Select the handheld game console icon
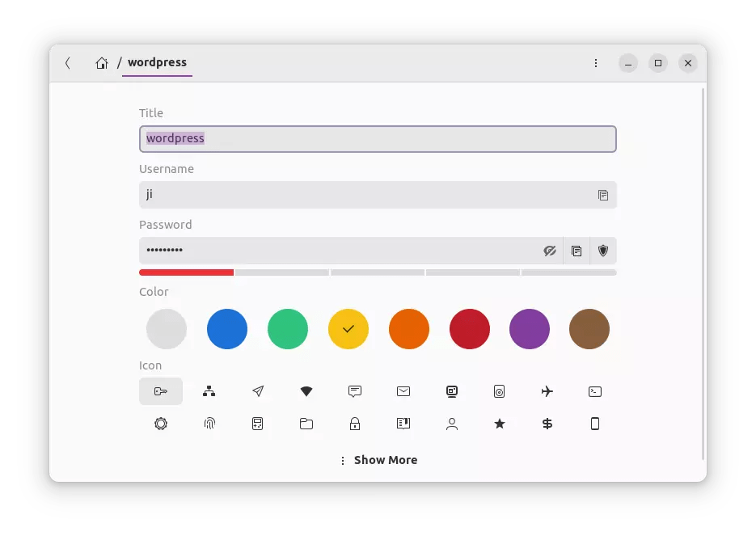Screen dimensions: 756x536 [x=258, y=424]
